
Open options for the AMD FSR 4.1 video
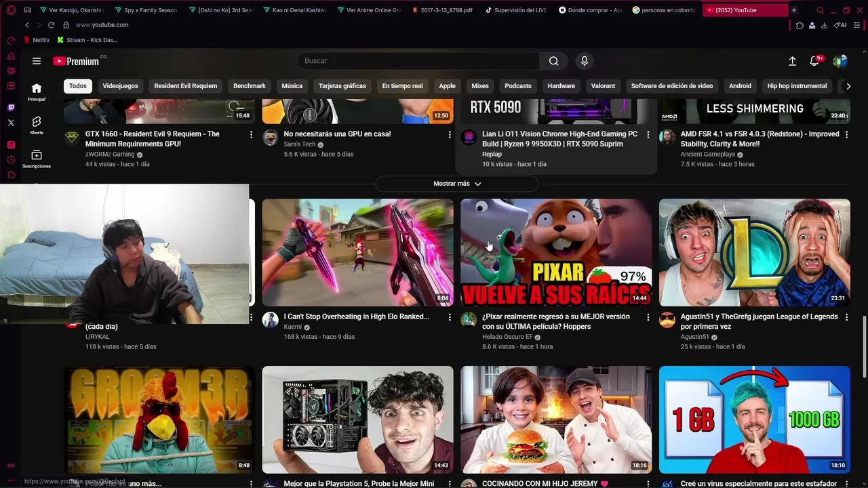(846, 135)
